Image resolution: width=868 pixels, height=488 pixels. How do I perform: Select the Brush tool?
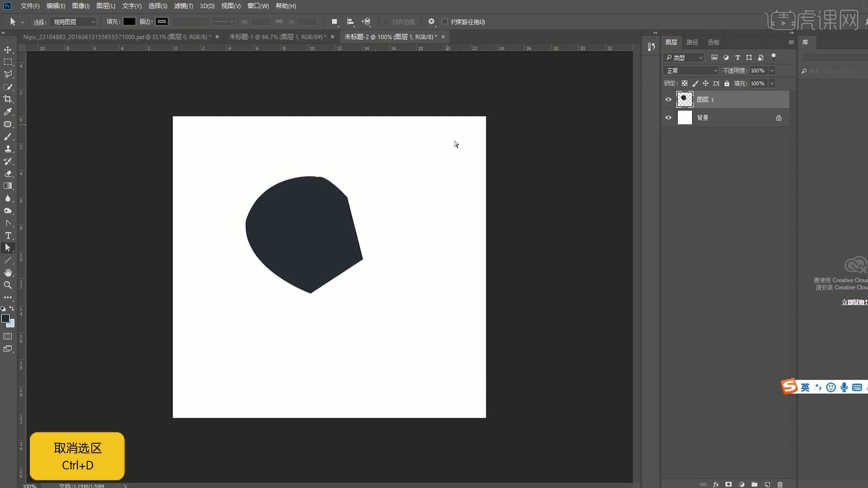[x=8, y=136]
